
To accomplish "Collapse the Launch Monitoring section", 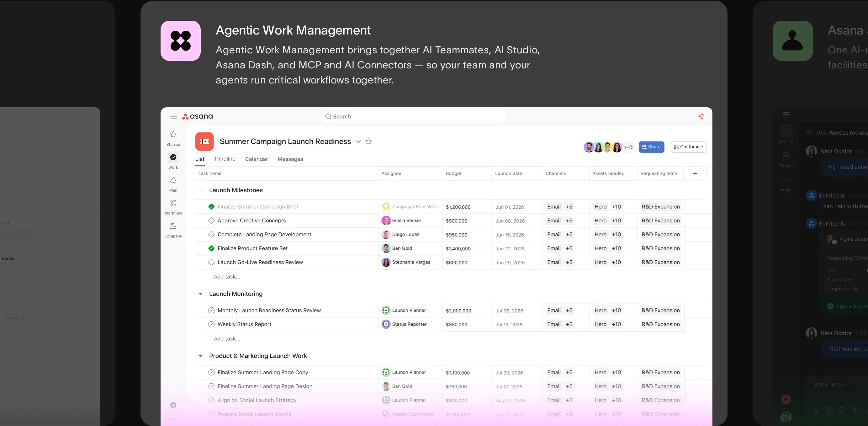I will click(x=200, y=294).
